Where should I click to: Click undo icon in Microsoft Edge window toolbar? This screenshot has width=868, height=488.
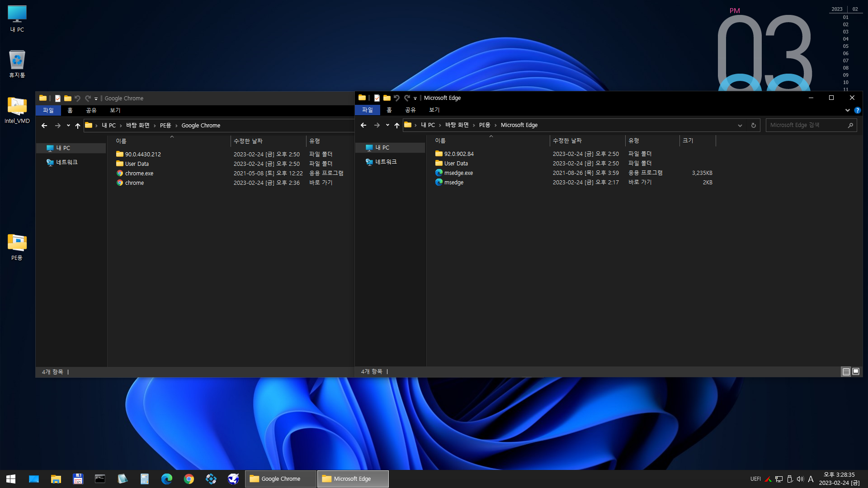pos(397,98)
